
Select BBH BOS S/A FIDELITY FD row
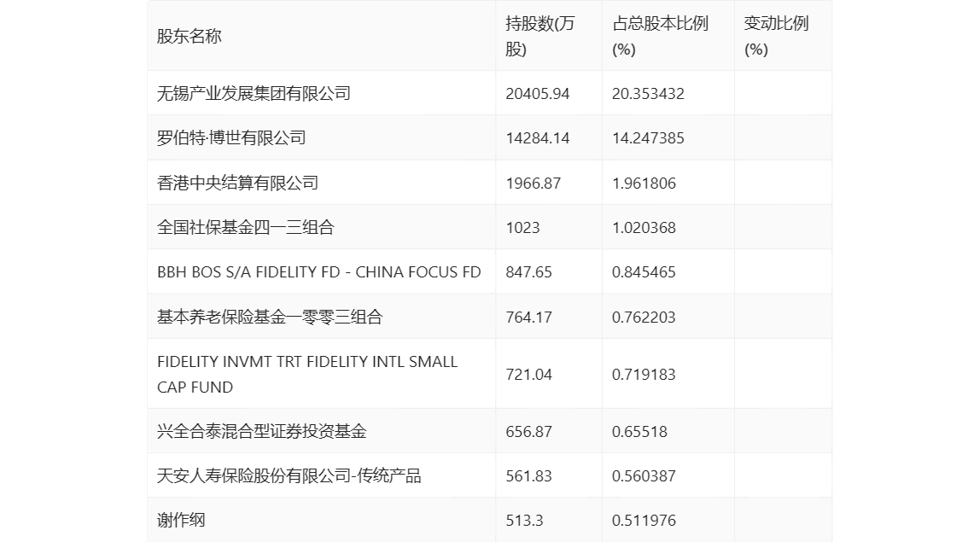point(318,272)
